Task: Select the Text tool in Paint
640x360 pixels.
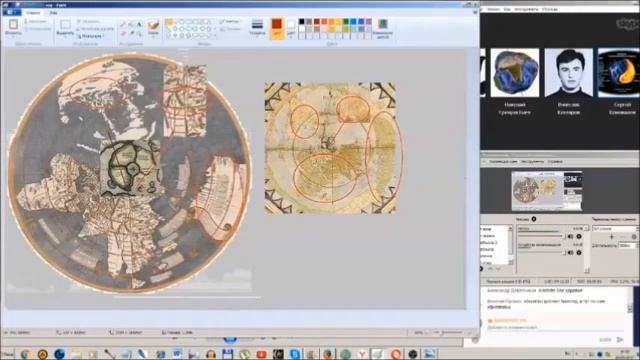Action: tap(139, 24)
